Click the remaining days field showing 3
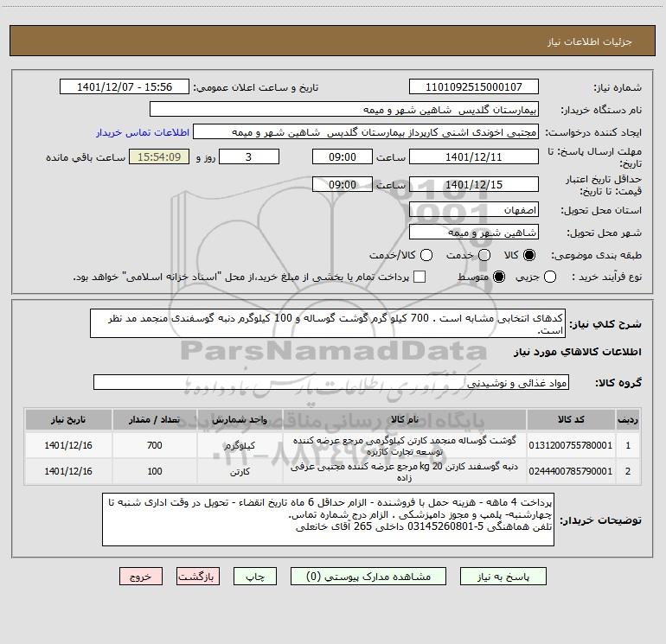This screenshot has width=666, height=644. 249,156
